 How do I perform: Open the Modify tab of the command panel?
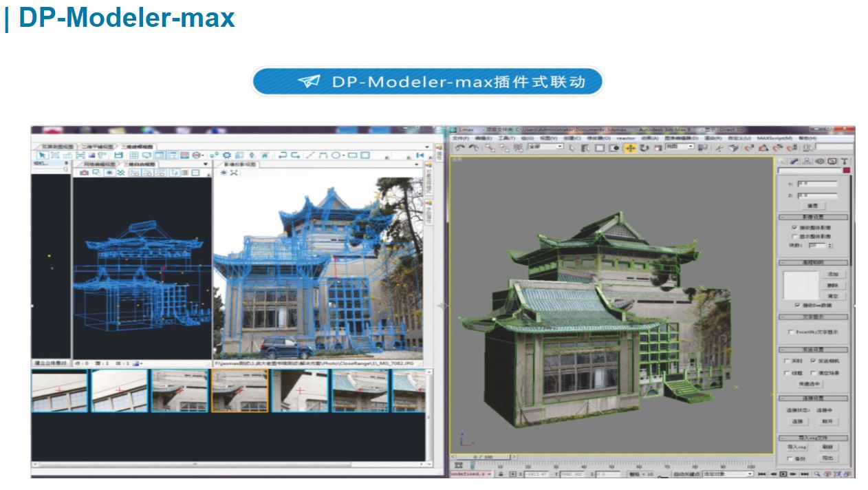point(795,161)
